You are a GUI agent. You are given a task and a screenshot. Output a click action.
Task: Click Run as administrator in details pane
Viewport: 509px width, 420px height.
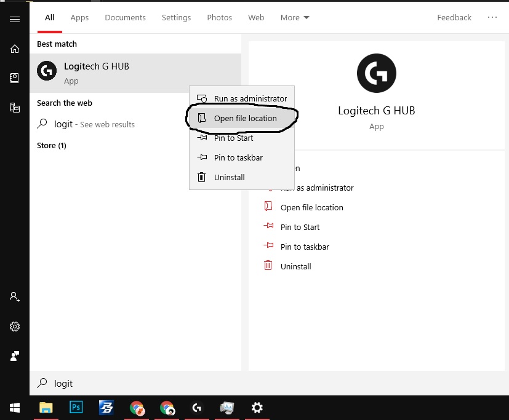pos(325,188)
